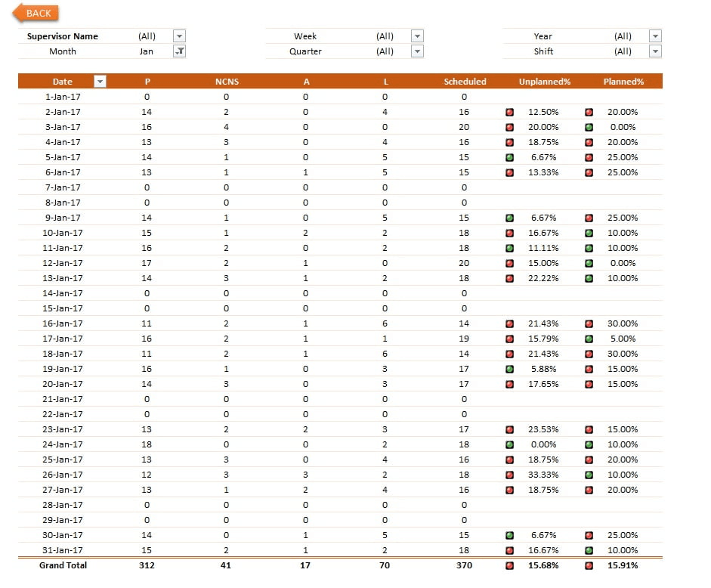
Task: Click the green Planned% indicator for 31-Jan-17
Action: click(x=589, y=550)
